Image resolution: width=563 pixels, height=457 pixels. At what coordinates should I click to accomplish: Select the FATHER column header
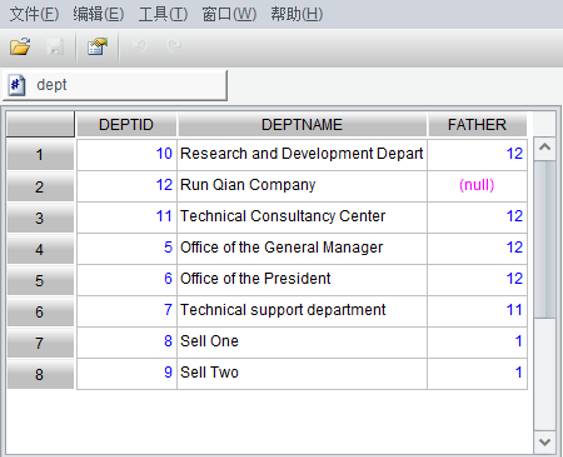pyautogui.click(x=477, y=125)
